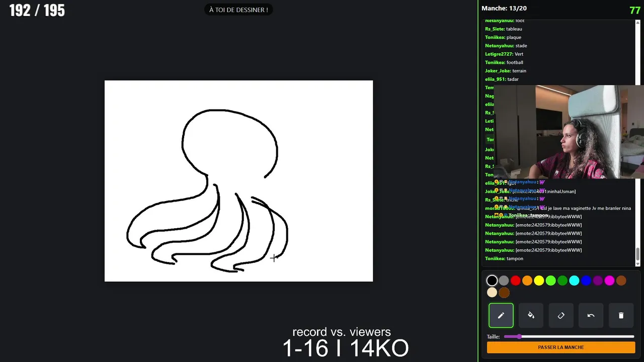Adjust the Taille brush size slider
The image size is (644, 362).
569,336
